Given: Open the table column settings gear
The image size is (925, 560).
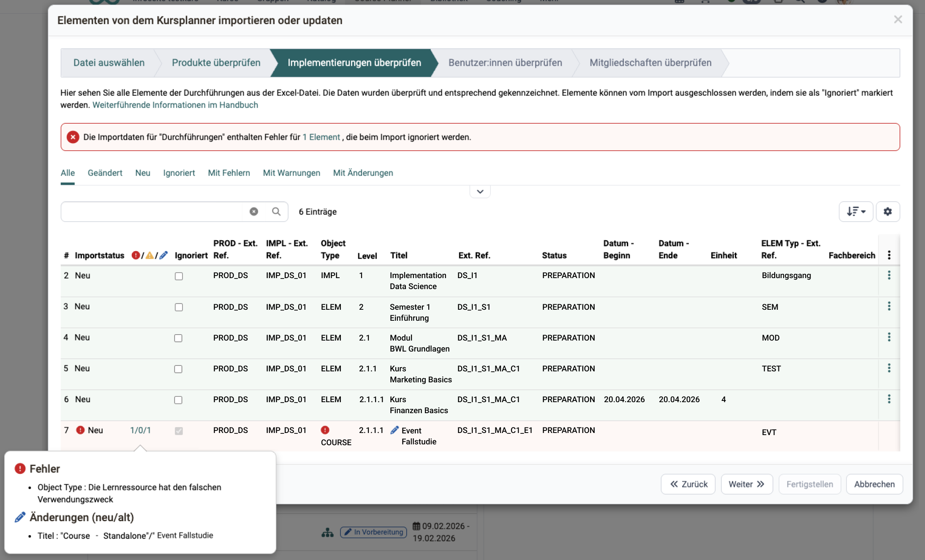Looking at the screenshot, I should (x=888, y=211).
